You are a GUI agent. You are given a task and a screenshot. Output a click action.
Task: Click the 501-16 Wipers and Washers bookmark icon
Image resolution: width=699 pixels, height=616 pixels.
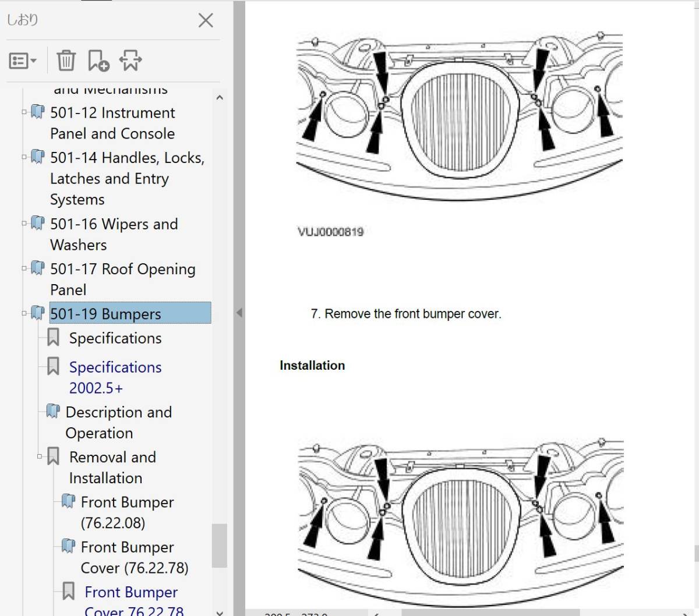(x=37, y=223)
